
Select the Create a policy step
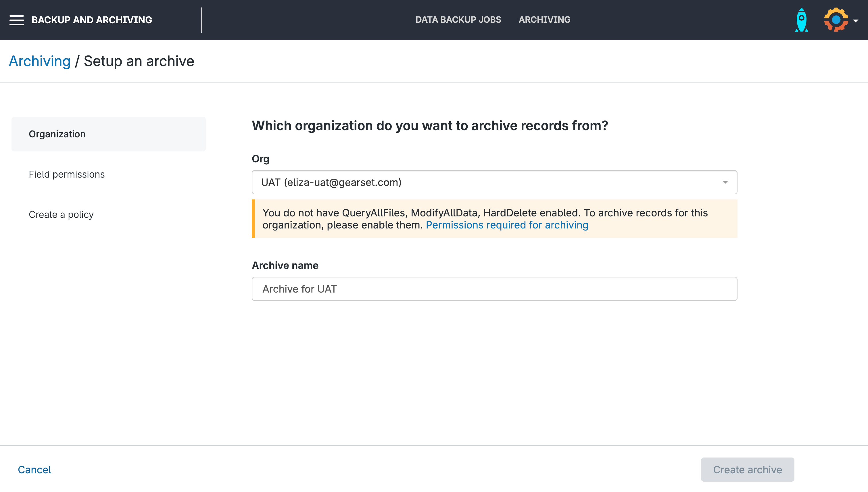(61, 215)
